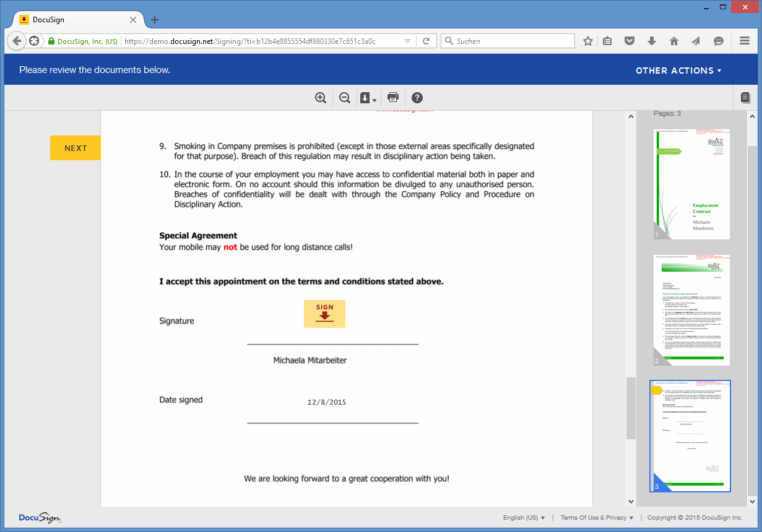The width and height of the screenshot is (762, 532).
Task: Bookmark this page with star icon
Action: click(588, 41)
